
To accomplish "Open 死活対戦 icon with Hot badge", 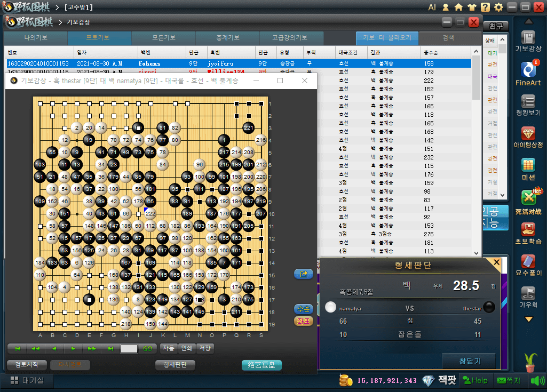I will tap(528, 201).
